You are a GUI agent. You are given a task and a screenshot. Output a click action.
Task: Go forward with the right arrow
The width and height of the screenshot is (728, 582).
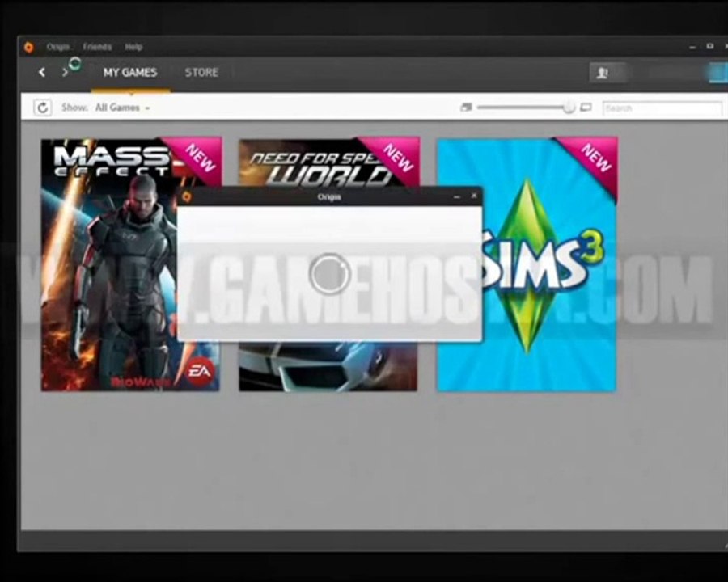coord(65,73)
